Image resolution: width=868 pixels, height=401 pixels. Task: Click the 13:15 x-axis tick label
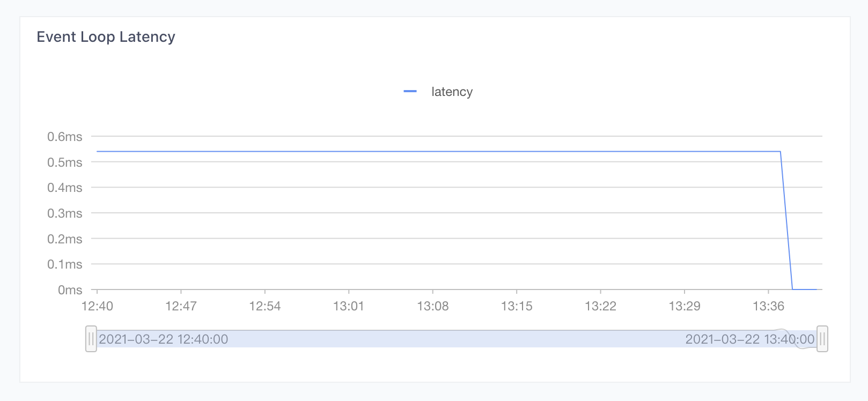click(x=517, y=306)
